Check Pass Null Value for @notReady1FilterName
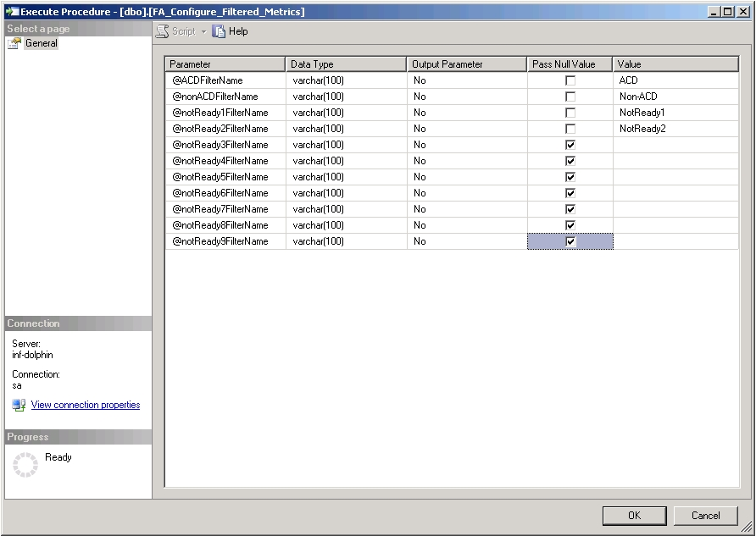 570,113
